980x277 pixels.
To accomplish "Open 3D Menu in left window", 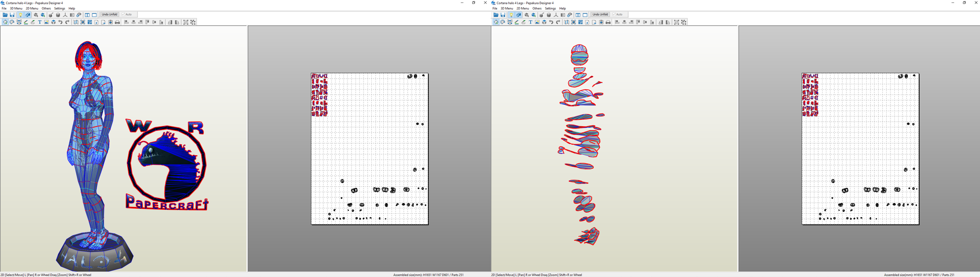I will click(16, 8).
